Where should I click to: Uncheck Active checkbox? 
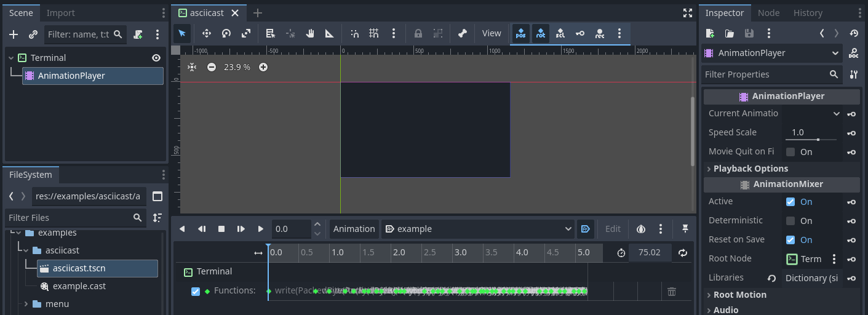(790, 202)
